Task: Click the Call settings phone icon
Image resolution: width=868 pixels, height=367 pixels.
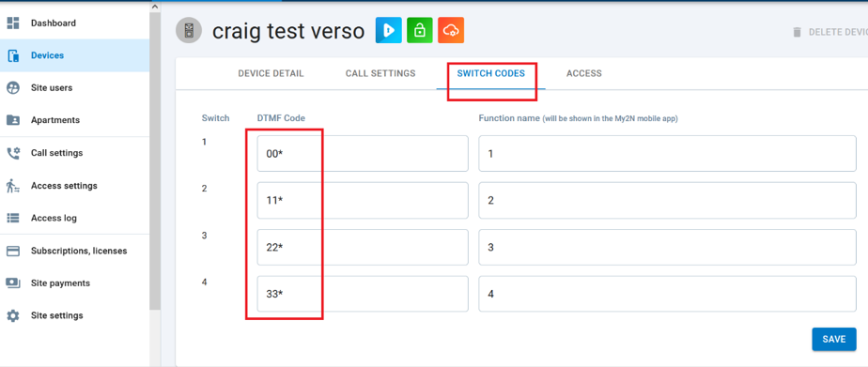Action: tap(13, 153)
